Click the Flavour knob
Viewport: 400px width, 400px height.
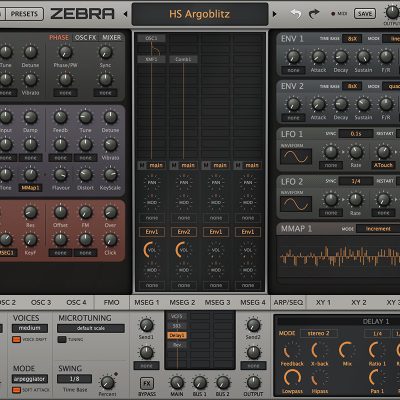point(60,174)
